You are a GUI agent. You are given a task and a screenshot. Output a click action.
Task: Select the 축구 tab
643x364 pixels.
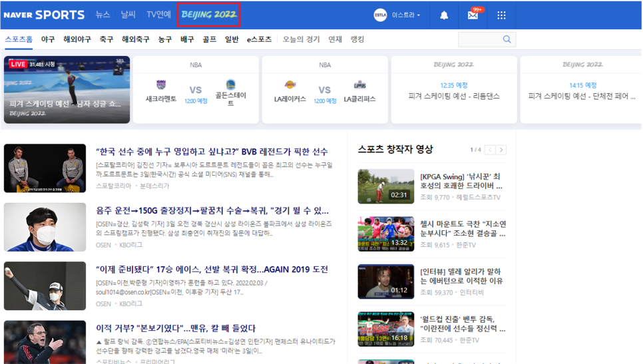coord(107,39)
